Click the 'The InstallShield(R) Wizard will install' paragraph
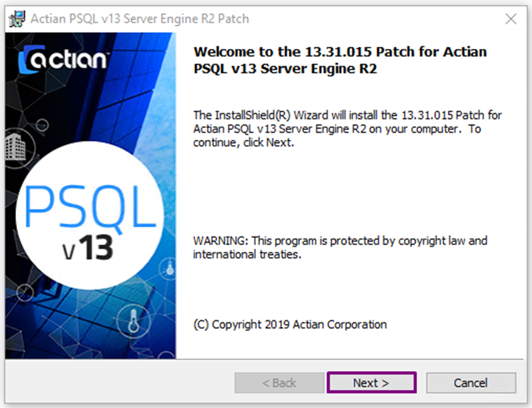This screenshot has height=408, width=532. pyautogui.click(x=347, y=129)
